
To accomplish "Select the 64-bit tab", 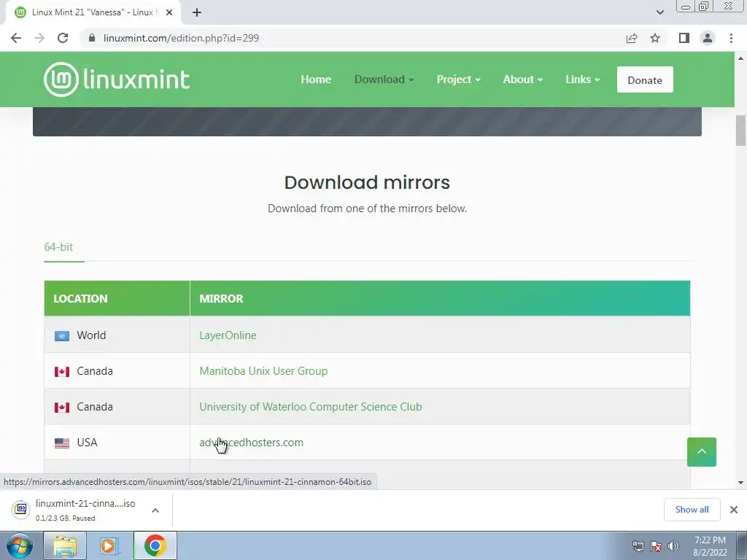I will 58,247.
